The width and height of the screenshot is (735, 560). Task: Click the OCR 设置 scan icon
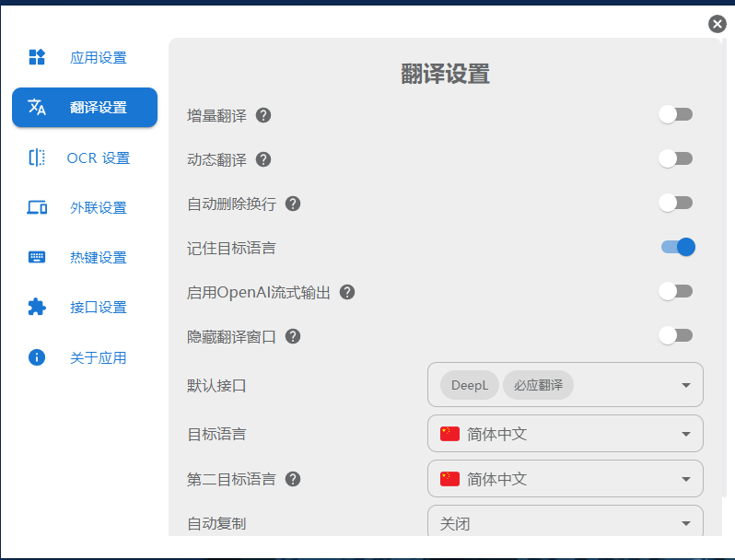pyautogui.click(x=37, y=157)
